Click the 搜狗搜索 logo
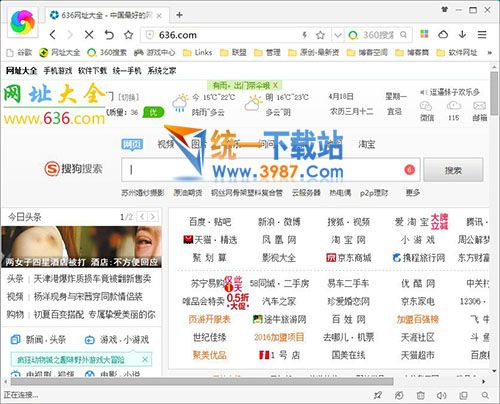Viewport: 500px width, 404px height. click(x=73, y=169)
